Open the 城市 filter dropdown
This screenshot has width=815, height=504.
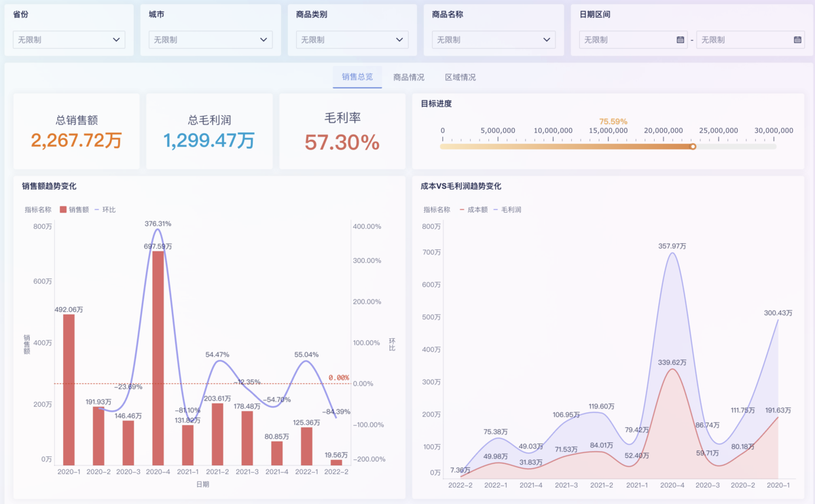pos(209,40)
